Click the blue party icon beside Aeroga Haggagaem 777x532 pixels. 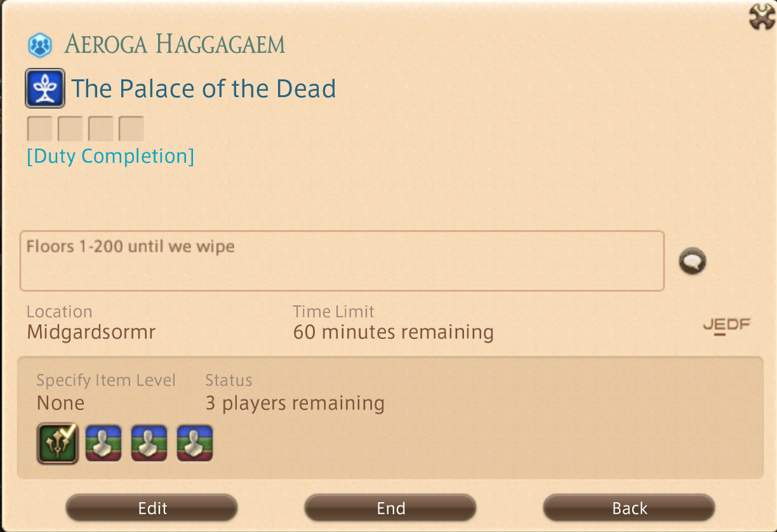[x=39, y=46]
